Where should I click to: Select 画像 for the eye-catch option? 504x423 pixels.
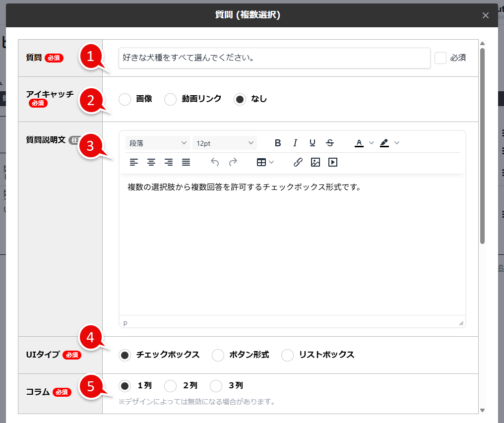click(125, 99)
